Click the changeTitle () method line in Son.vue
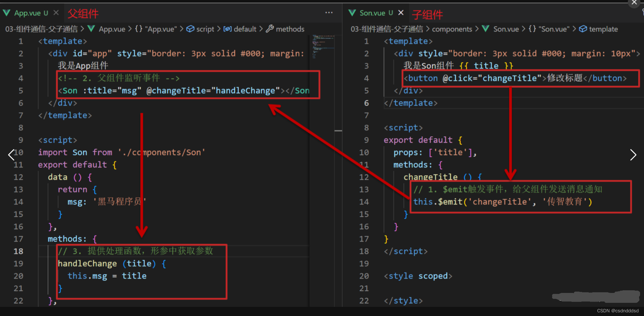Viewport: 644px width, 316px height. [443, 177]
